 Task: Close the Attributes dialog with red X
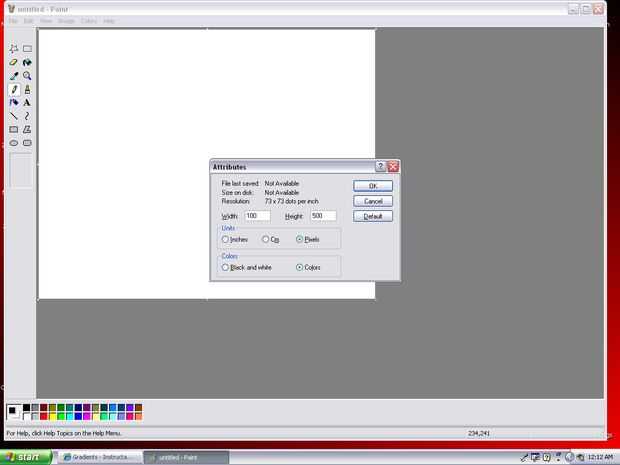click(393, 166)
